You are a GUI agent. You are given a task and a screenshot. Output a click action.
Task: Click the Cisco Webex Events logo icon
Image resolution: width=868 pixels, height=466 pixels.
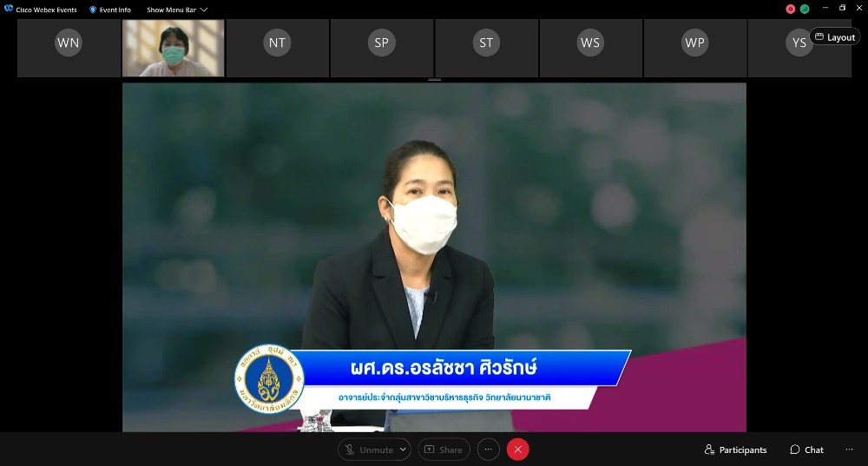pyautogui.click(x=9, y=10)
